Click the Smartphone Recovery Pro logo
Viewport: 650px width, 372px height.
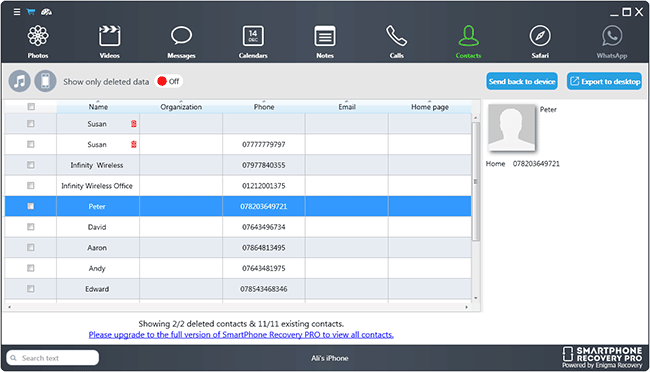(x=602, y=357)
